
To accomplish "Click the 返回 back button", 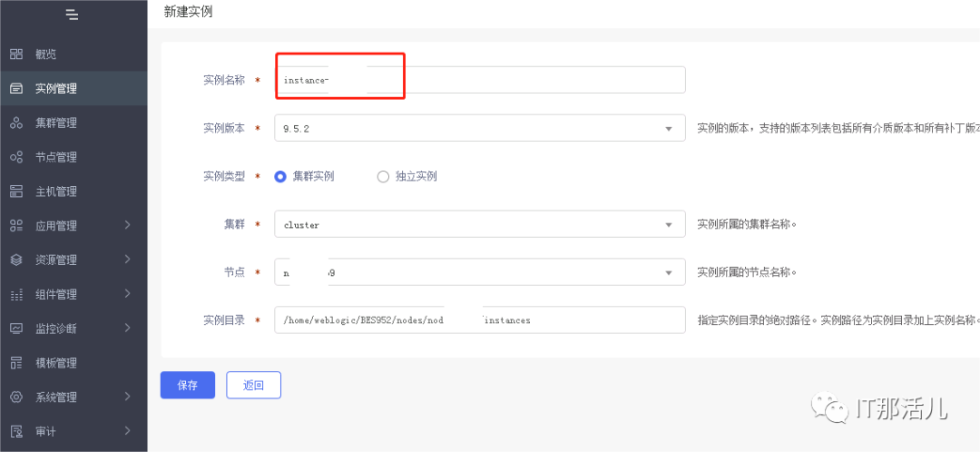I will point(253,385).
